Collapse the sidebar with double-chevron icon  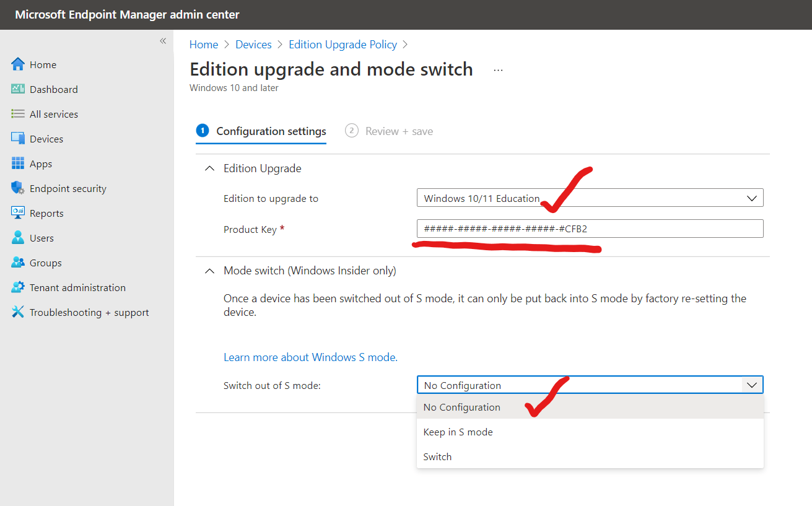click(x=163, y=41)
